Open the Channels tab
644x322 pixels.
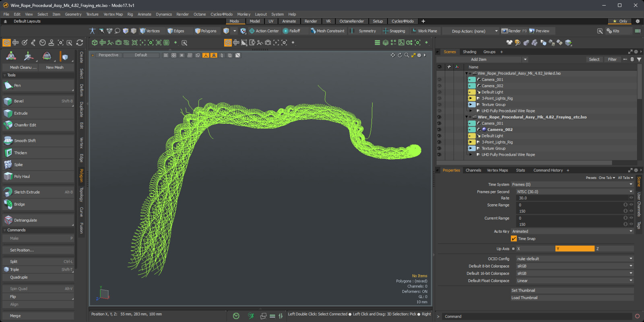point(473,170)
